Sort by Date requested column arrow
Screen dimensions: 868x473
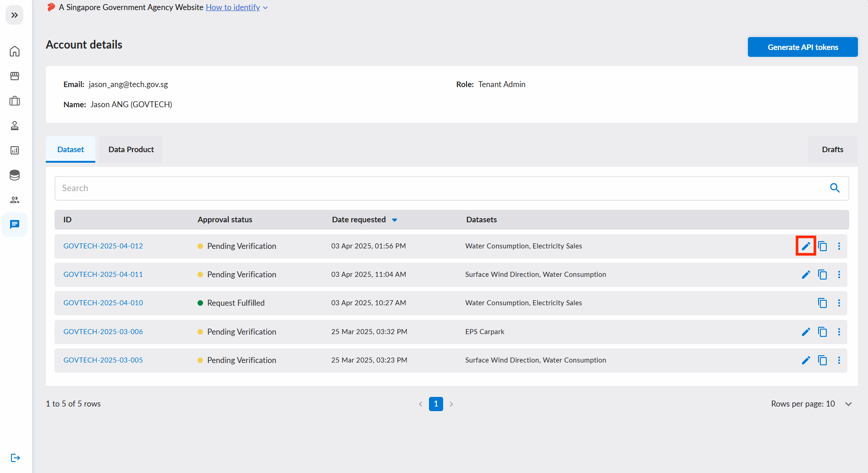tap(395, 220)
